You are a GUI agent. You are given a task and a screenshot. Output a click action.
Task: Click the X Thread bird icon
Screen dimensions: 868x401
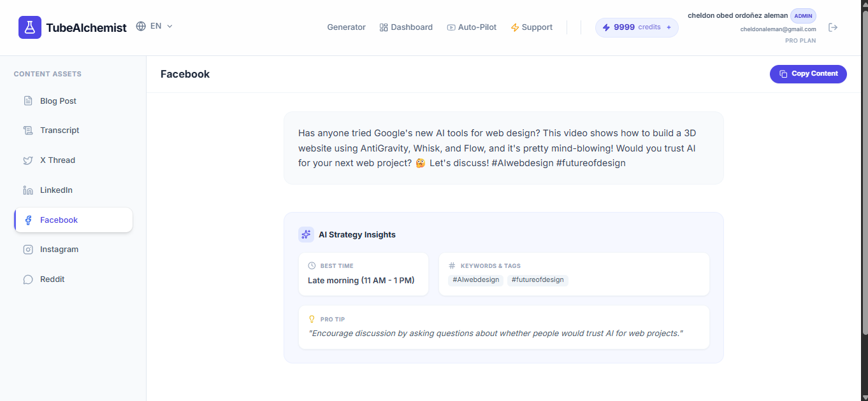(28, 160)
